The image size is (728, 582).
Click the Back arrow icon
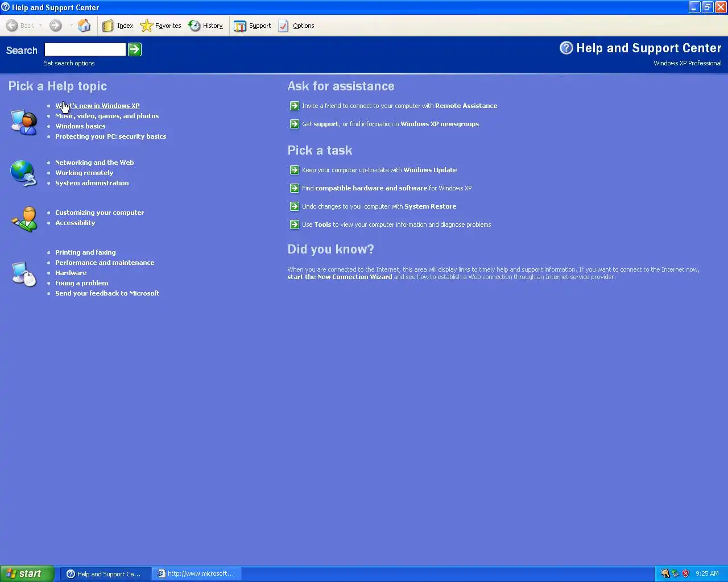coord(11,26)
